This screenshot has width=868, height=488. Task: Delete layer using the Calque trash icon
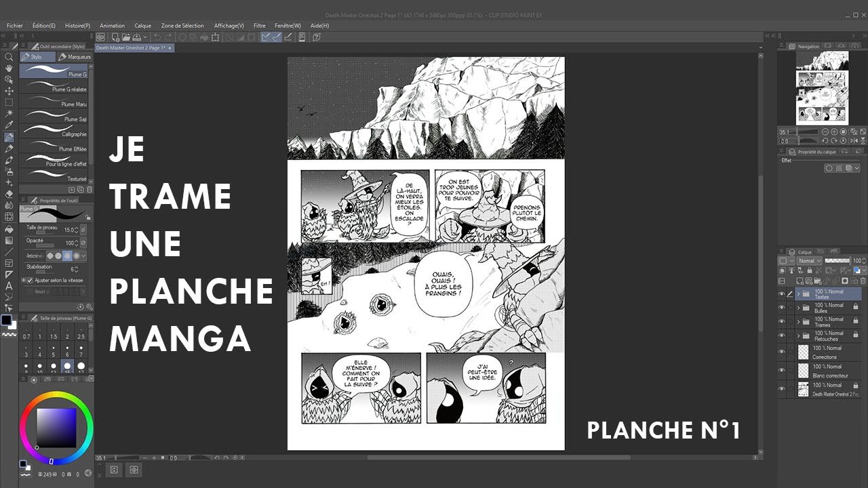864,281
